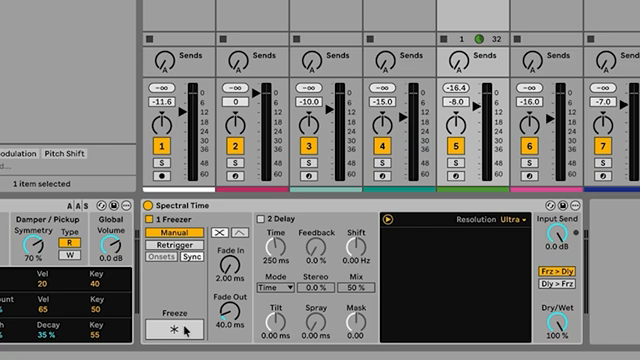Click the Stereo 0.0 % field
The image size is (640, 360).
click(316, 288)
